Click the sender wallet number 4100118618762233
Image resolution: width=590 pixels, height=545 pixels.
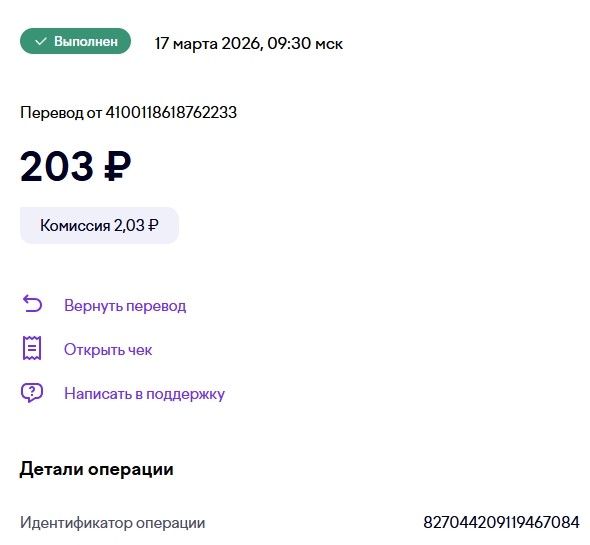[x=171, y=113]
